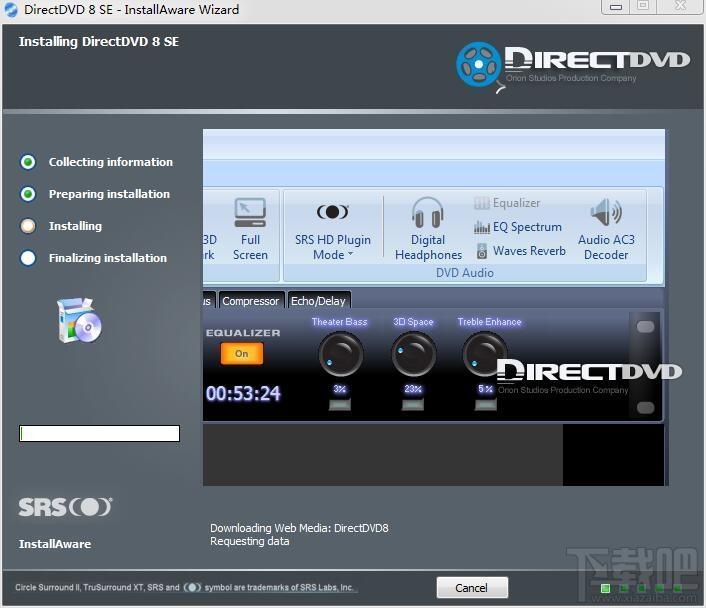Click the Downloading Web Media: DirectDVD8 status text
The height and width of the screenshot is (608, 706).
coord(299,528)
